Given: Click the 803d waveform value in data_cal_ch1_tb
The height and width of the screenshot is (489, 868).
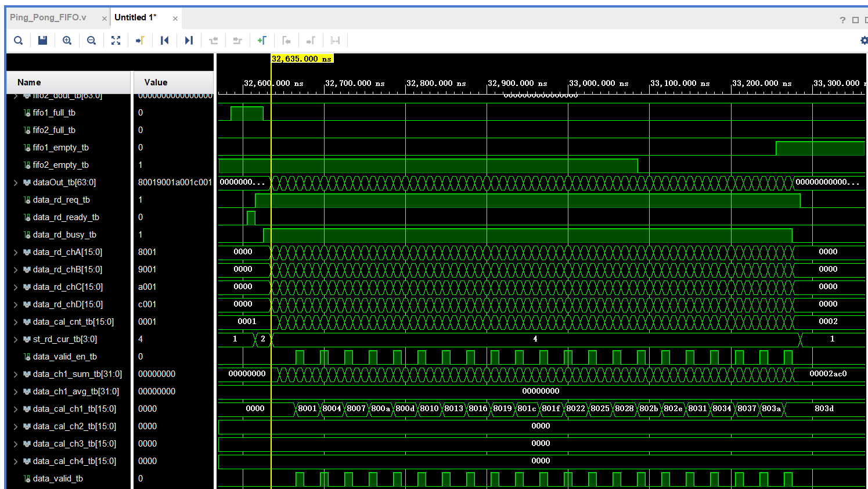Looking at the screenshot, I should coord(824,408).
